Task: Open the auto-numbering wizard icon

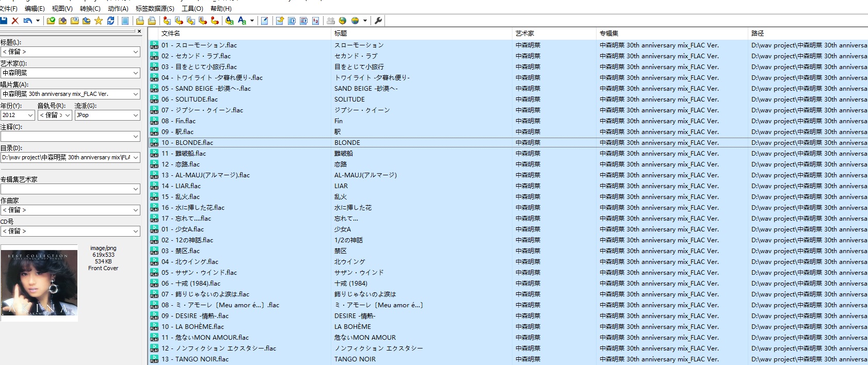Action: pyautogui.click(x=315, y=21)
